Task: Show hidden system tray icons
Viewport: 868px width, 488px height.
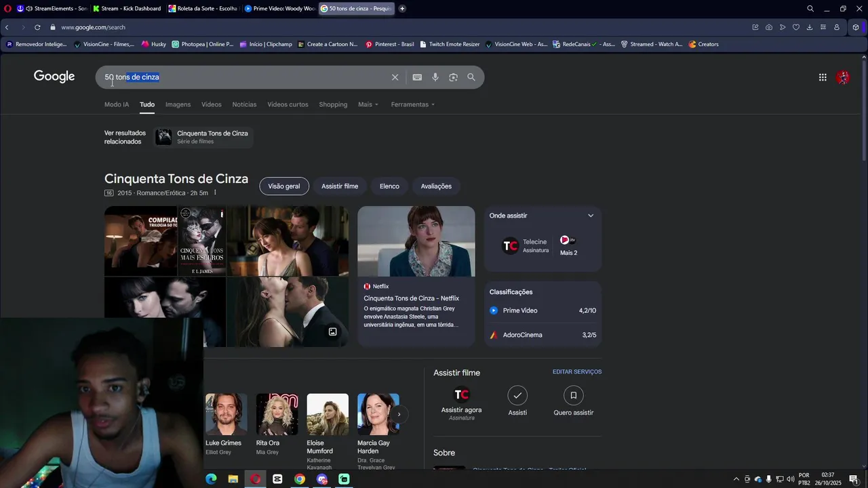Action: pyautogui.click(x=736, y=479)
